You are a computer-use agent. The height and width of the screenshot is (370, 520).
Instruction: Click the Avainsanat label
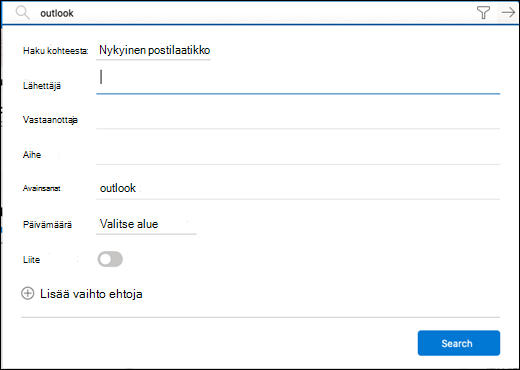point(42,188)
